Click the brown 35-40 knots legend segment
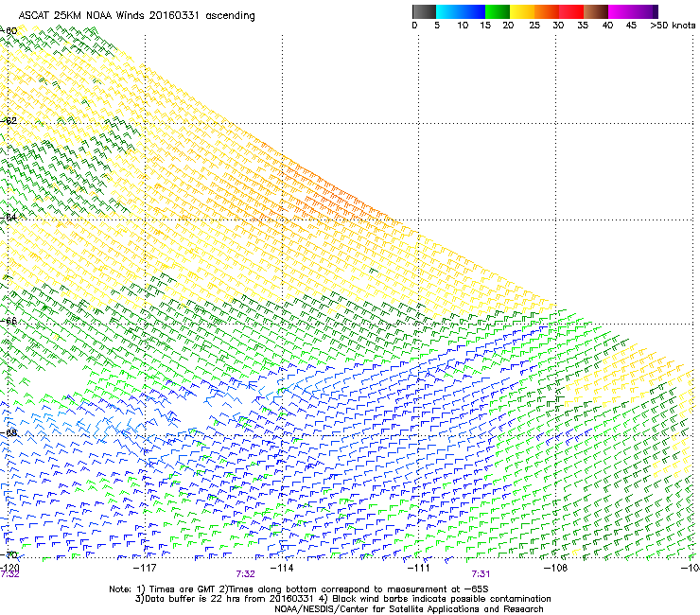 click(x=596, y=11)
